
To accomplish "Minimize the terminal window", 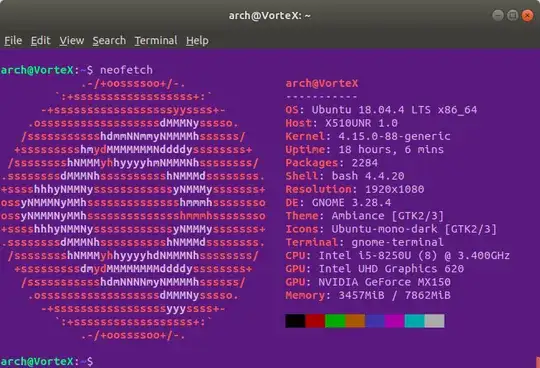I will click(498, 15).
